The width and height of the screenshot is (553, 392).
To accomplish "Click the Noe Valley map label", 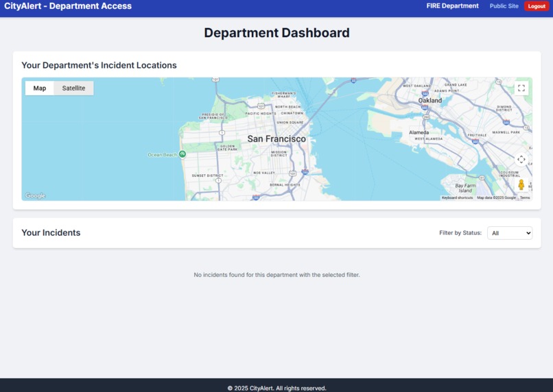I will (263, 173).
